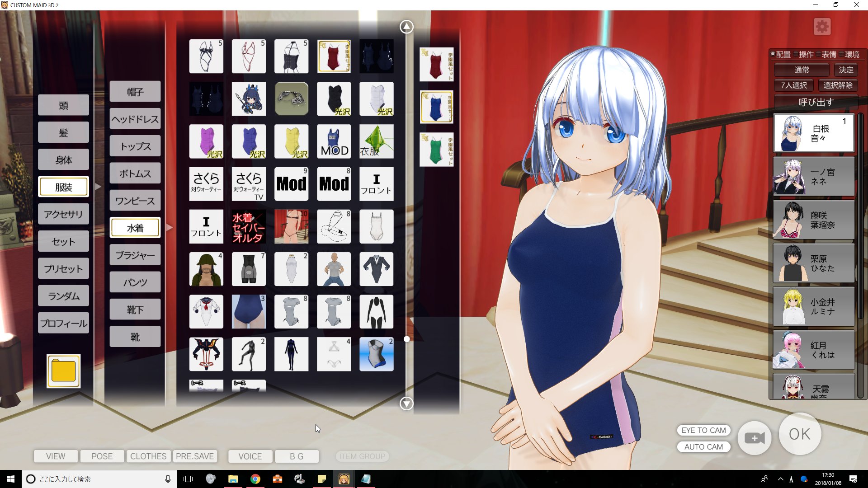Viewport: 868px width, 488px height.
Task: Open the 頭 category
Action: click(63, 105)
